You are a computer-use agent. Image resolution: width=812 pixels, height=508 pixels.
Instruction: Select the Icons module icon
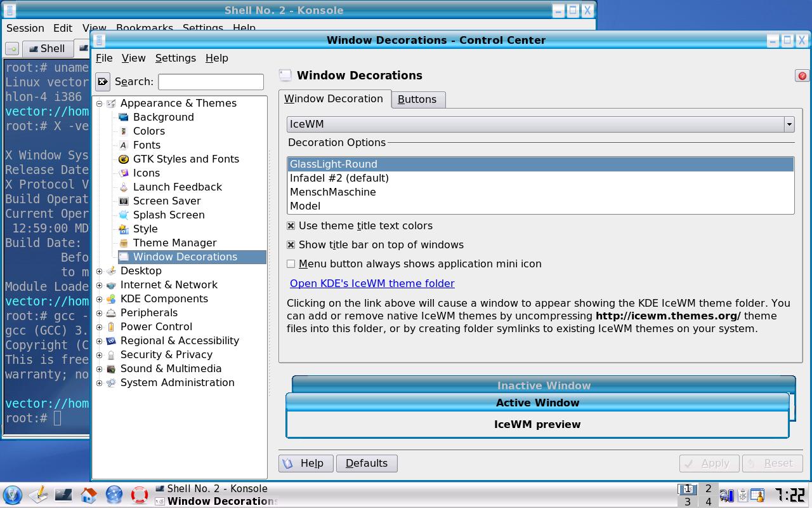[x=124, y=173]
